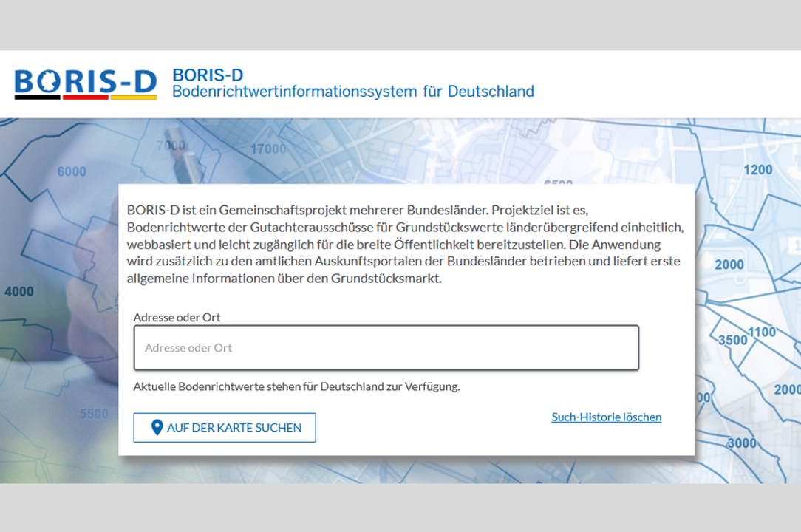
Task: Click the 3500 zone value on map
Action: 733,340
